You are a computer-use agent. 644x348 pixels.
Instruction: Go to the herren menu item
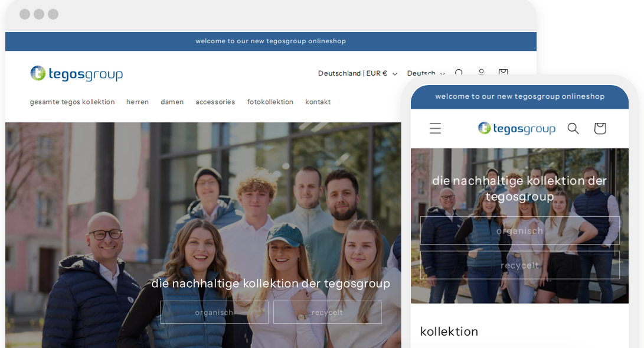pyautogui.click(x=138, y=102)
